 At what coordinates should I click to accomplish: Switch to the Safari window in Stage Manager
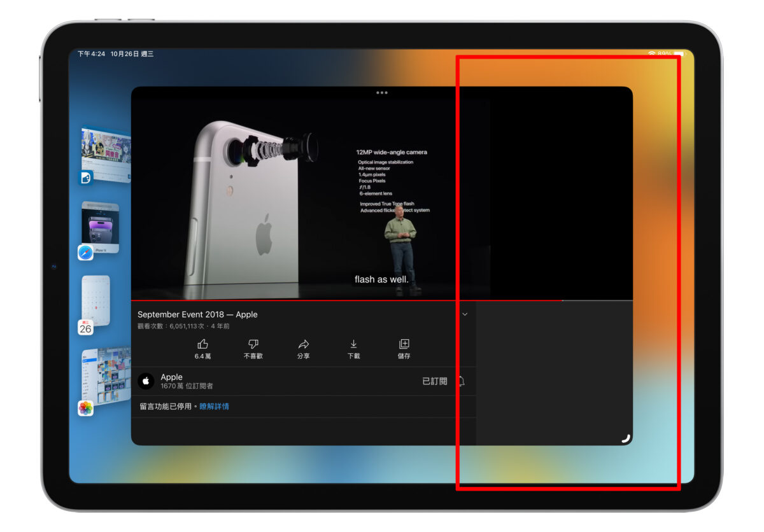[x=100, y=227]
